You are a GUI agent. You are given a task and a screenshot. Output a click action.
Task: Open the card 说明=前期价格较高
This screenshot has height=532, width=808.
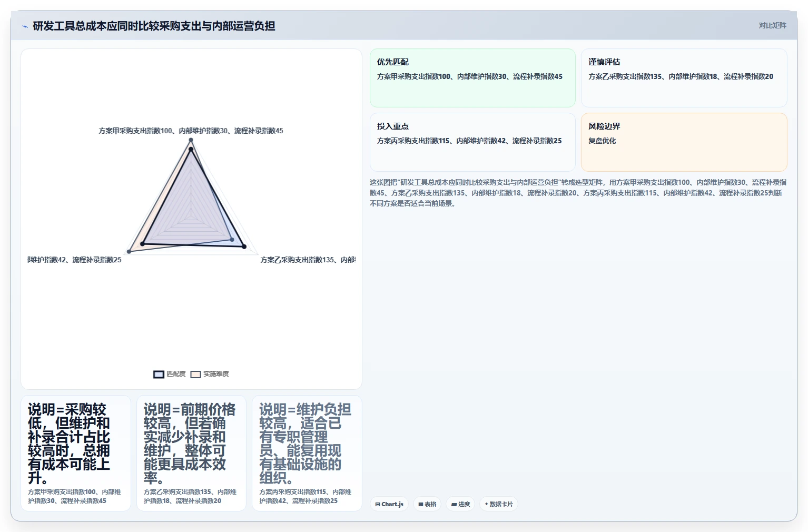pos(191,453)
